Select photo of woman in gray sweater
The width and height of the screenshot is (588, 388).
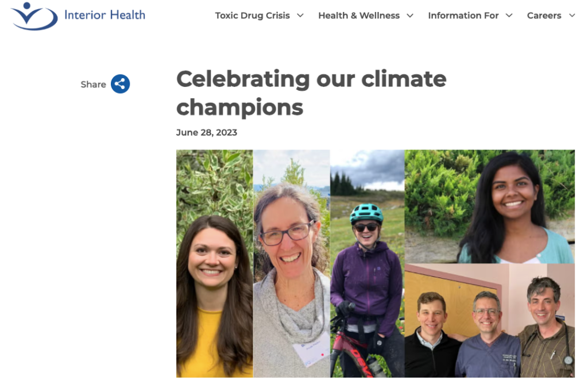pyautogui.click(x=292, y=263)
